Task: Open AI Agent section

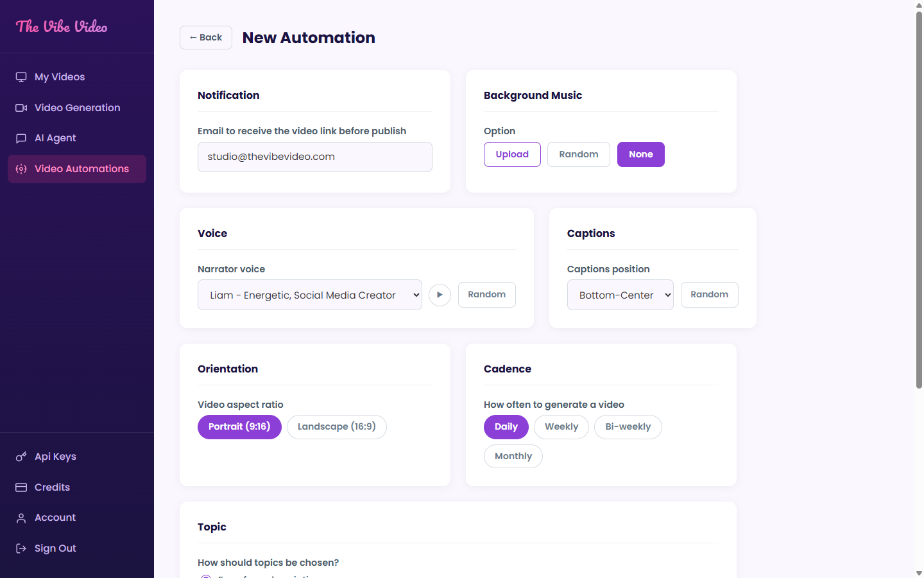Action: pos(77,138)
